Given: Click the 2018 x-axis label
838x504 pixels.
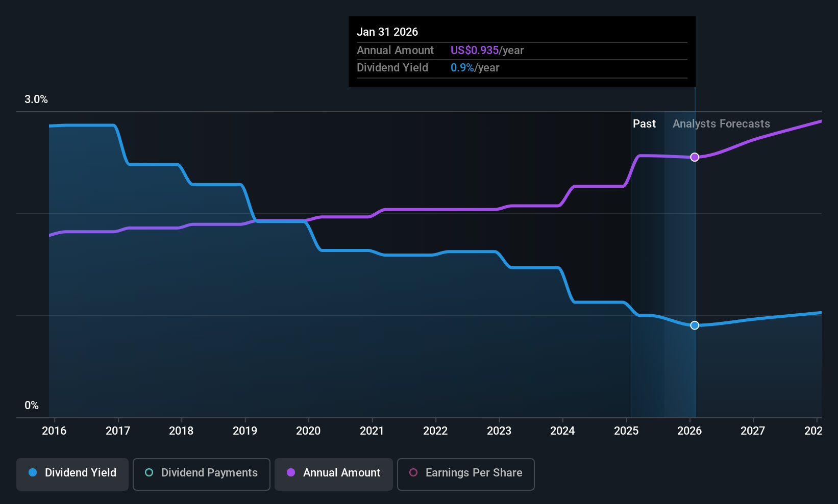Looking at the screenshot, I should point(181,431).
